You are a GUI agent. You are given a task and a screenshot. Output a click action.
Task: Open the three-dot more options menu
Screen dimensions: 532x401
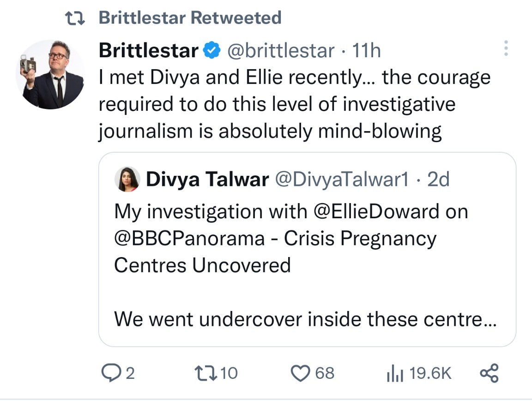tap(506, 48)
